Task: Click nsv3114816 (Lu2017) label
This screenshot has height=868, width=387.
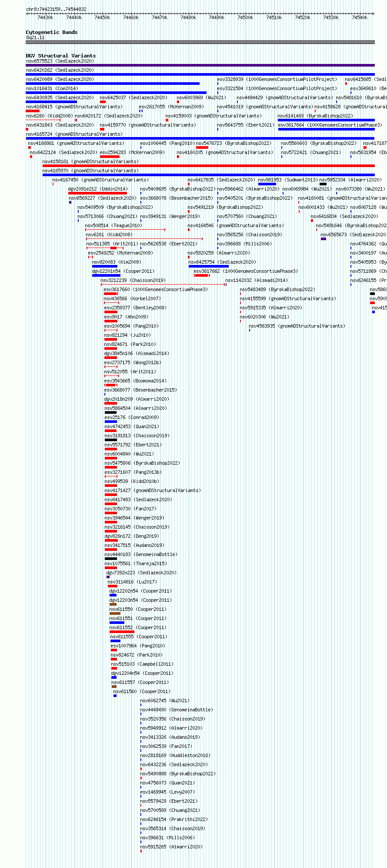Action: (132, 582)
